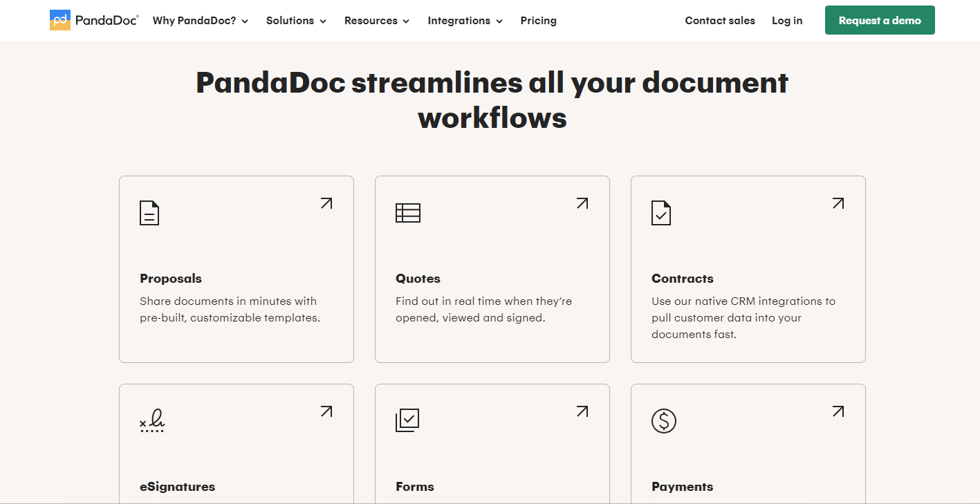The image size is (980, 504).
Task: Click the Forms checkbox-stack icon
Action: click(x=407, y=420)
